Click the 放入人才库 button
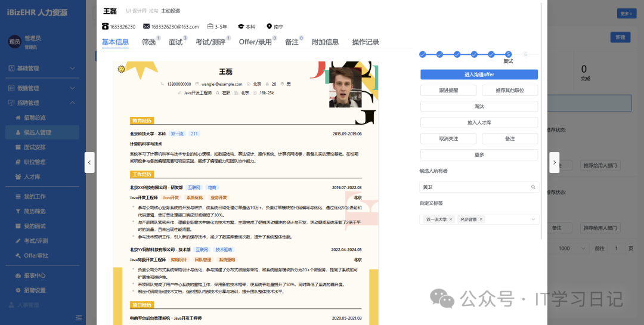This screenshot has height=325, width=644. click(x=479, y=122)
